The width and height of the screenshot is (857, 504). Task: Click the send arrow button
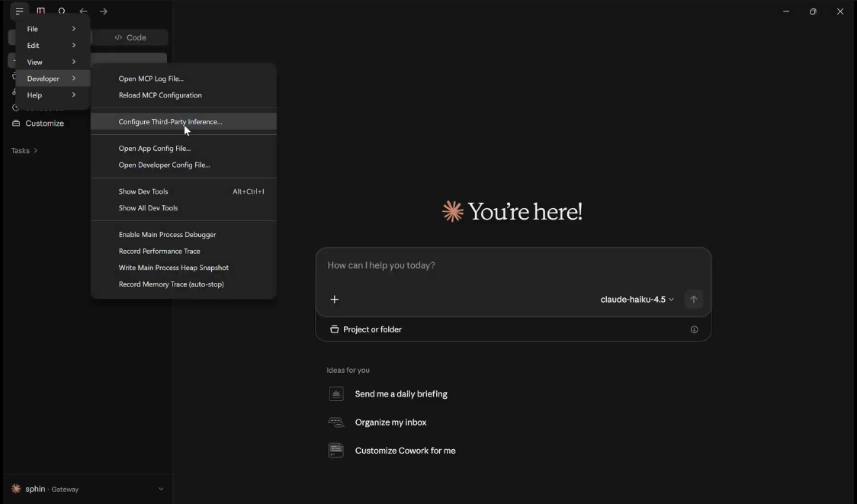(x=694, y=299)
